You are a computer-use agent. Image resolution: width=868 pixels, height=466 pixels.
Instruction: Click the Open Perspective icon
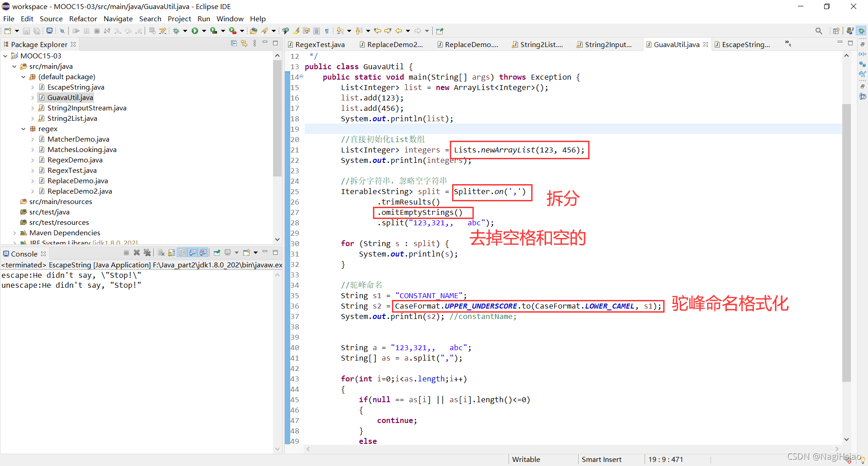836,31
